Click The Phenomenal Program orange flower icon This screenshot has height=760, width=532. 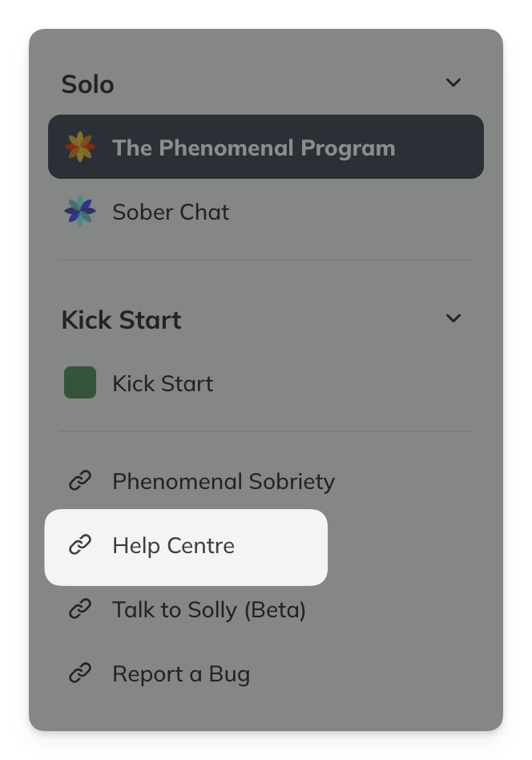[x=80, y=148]
